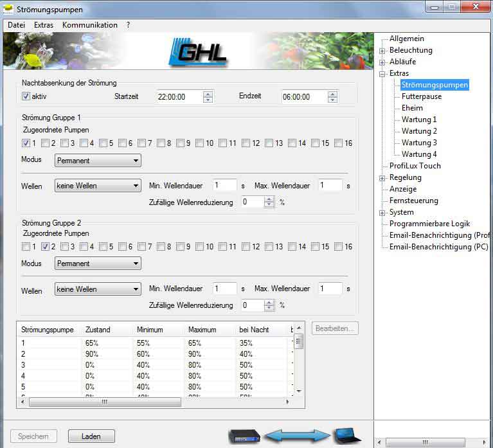Click the ProfiLux controller device icon

point(244,436)
